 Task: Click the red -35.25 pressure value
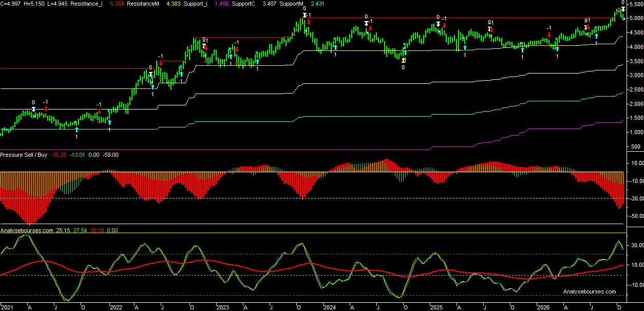59,154
